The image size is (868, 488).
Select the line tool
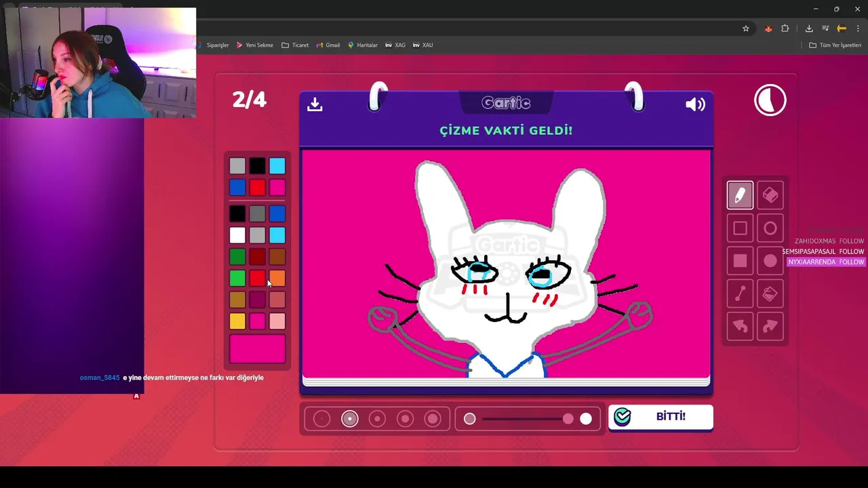tap(740, 293)
